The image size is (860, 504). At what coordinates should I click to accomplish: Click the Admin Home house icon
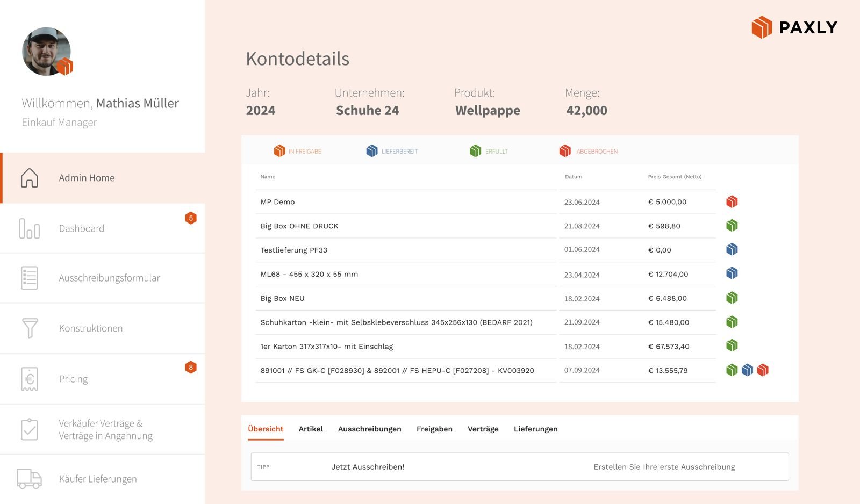point(30,178)
